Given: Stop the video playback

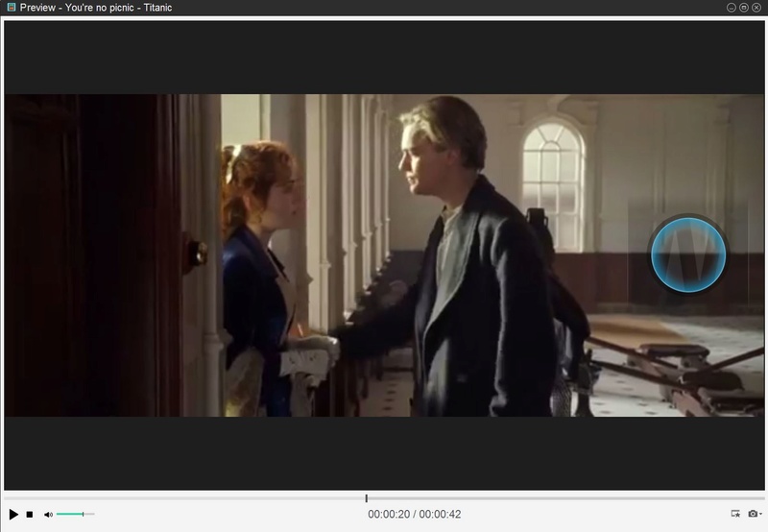Looking at the screenshot, I should click(30, 515).
